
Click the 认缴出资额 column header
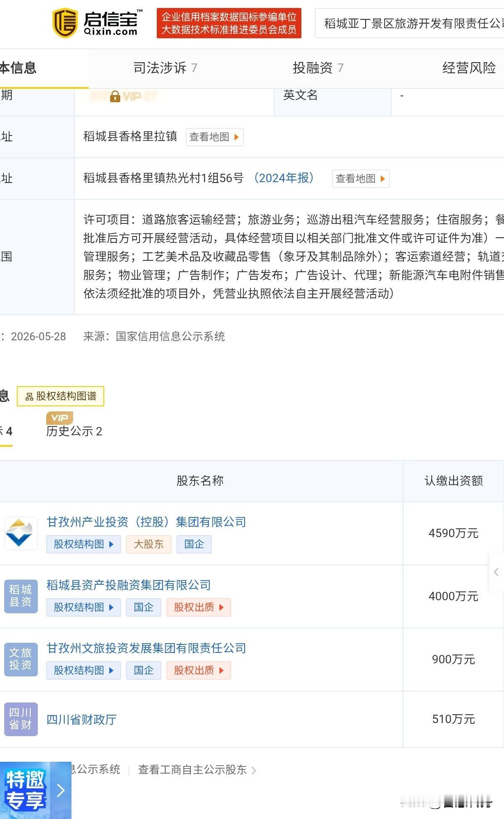coord(454,481)
